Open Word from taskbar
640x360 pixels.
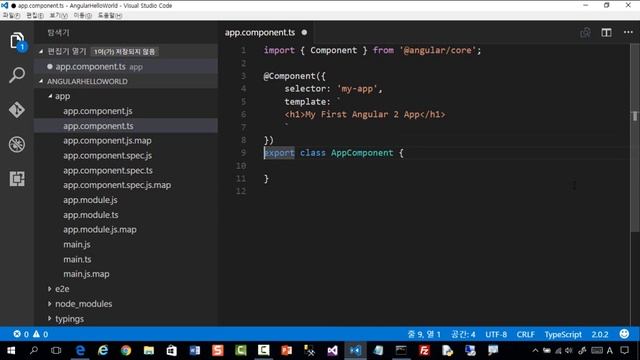pos(195,351)
